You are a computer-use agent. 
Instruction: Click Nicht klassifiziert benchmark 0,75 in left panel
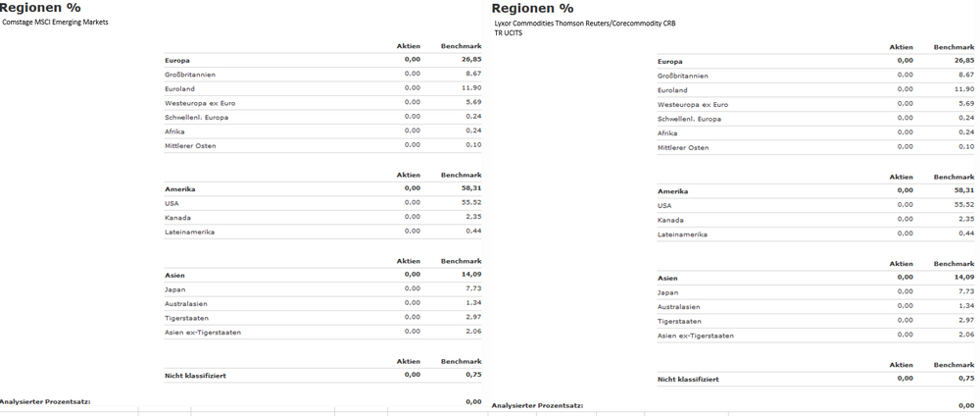coord(473,375)
